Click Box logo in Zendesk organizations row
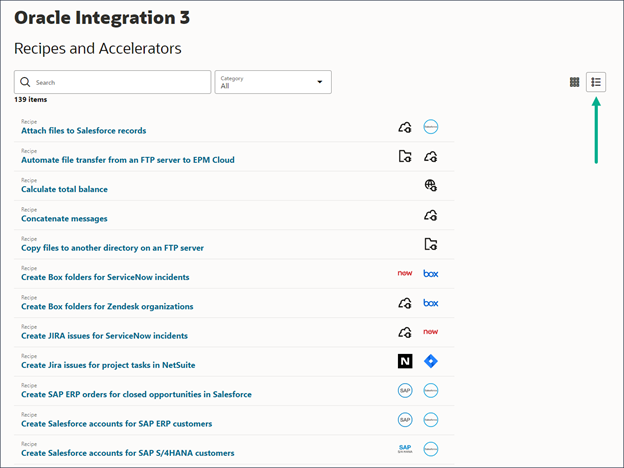This screenshot has width=624, height=468. [431, 303]
